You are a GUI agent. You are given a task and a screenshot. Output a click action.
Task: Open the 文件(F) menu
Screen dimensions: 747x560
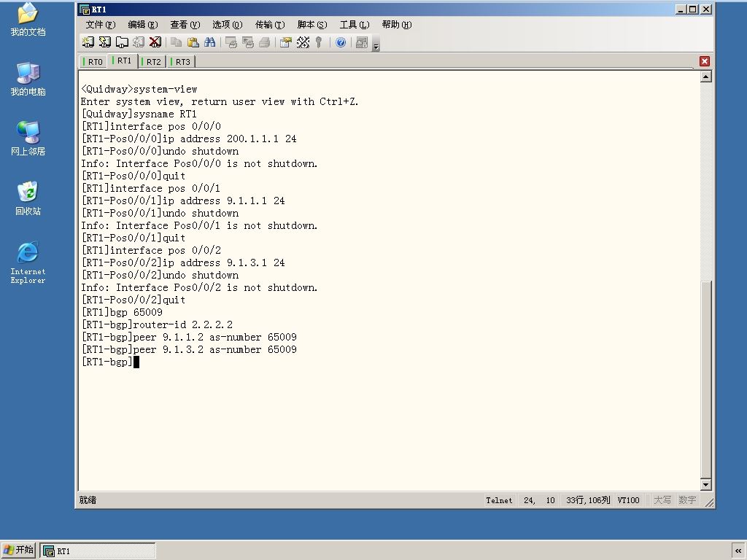click(x=101, y=24)
